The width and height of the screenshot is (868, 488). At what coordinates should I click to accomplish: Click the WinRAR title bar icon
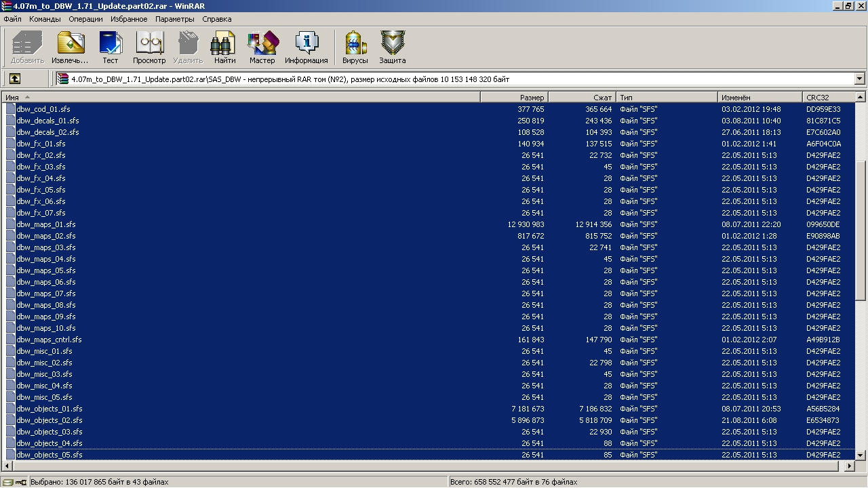pyautogui.click(x=7, y=6)
